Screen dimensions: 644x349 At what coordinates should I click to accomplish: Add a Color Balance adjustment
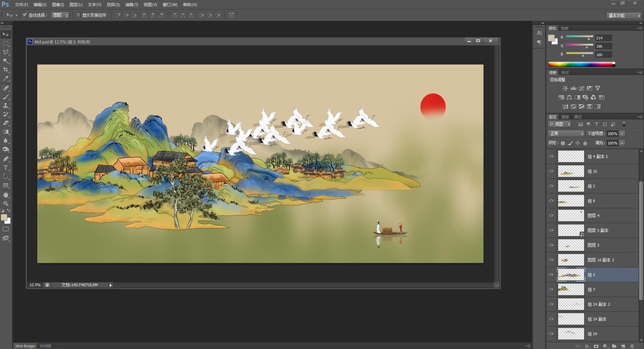(570, 97)
